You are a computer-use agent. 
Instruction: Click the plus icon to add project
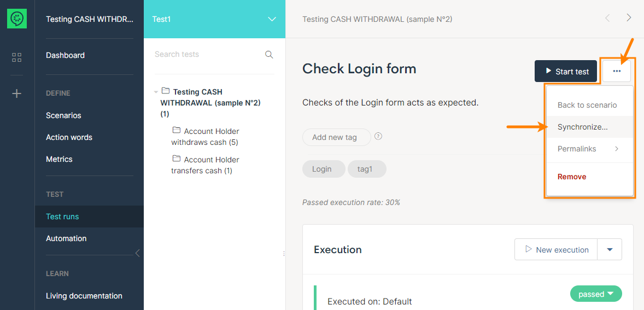point(17,93)
